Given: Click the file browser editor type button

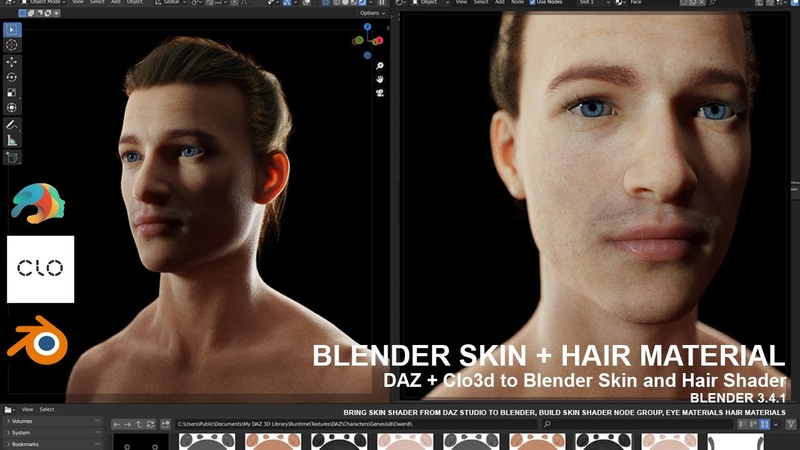Looking at the screenshot, I should [x=9, y=409].
